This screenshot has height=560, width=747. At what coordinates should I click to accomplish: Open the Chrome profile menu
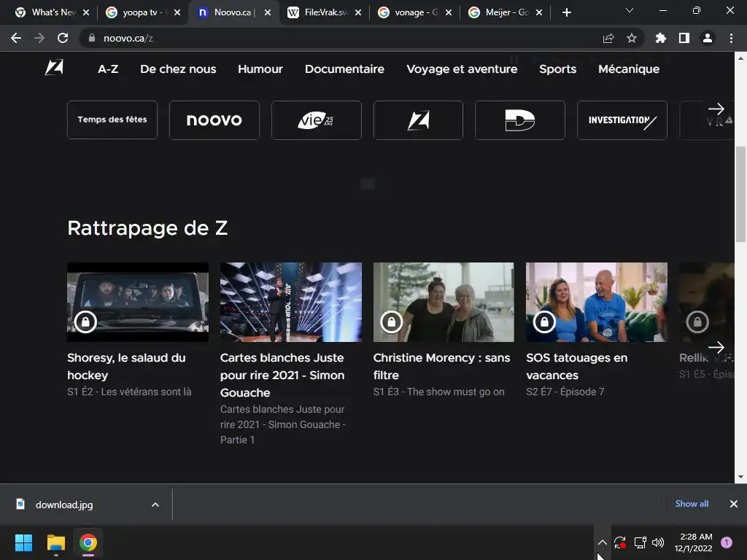(708, 38)
